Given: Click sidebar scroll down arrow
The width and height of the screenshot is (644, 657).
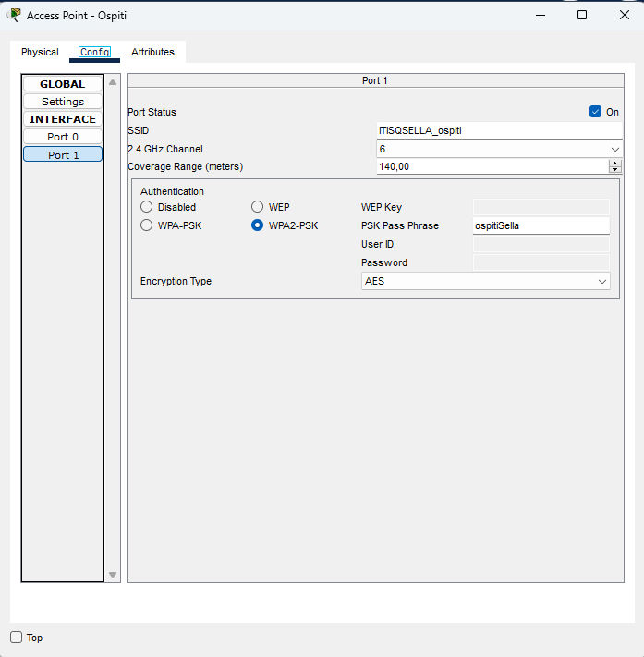Looking at the screenshot, I should pyautogui.click(x=113, y=575).
